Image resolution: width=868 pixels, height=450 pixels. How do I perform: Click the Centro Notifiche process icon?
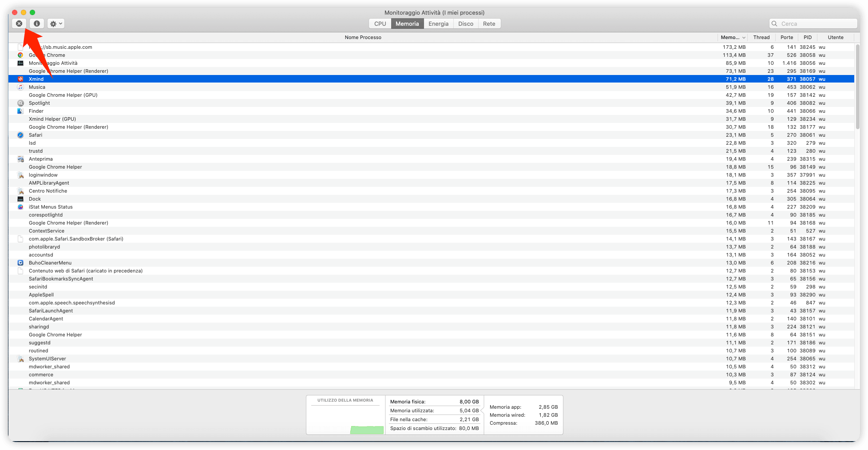pyautogui.click(x=20, y=191)
